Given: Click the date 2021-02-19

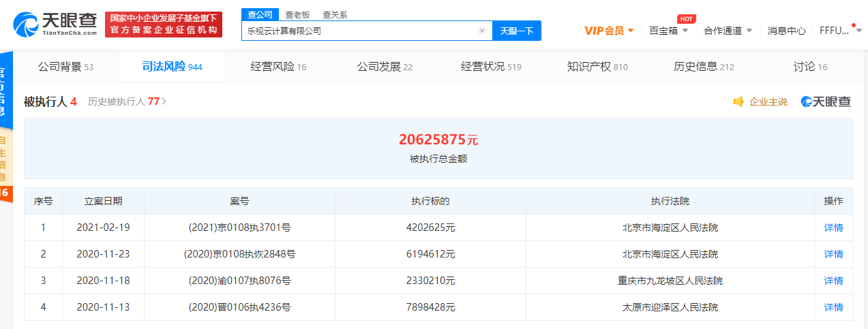Looking at the screenshot, I should [103, 228].
